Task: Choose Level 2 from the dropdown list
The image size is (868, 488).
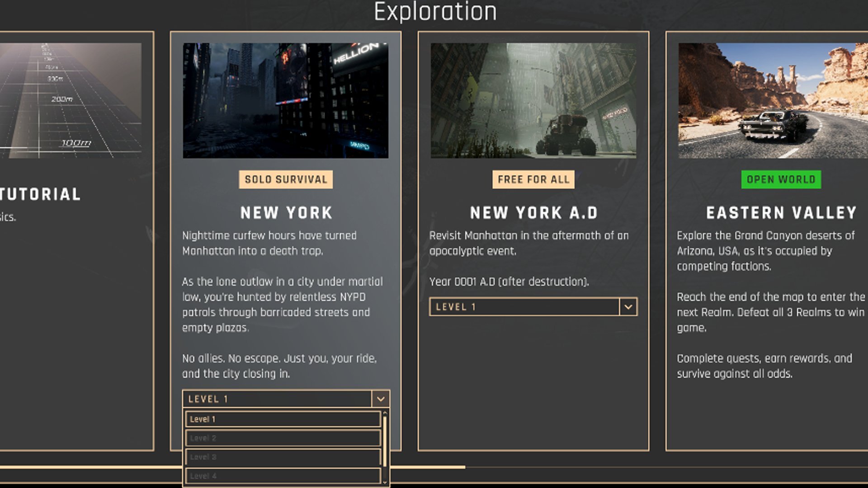Action: 283,438
